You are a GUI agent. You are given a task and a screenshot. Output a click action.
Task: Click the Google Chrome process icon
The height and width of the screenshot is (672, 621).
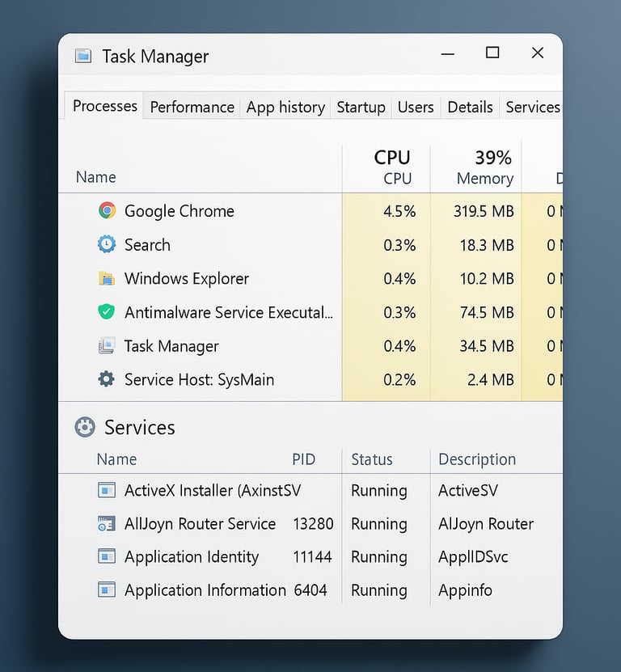tap(107, 210)
